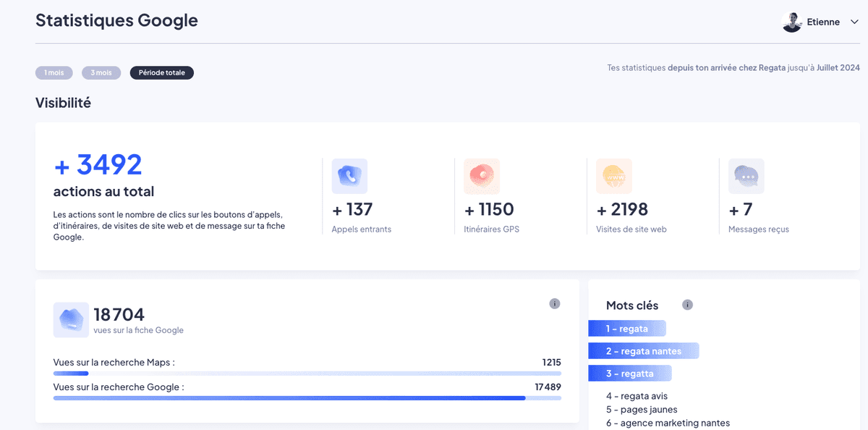Select the 1 mois period filter
Screen dimensions: 868x430
54,73
